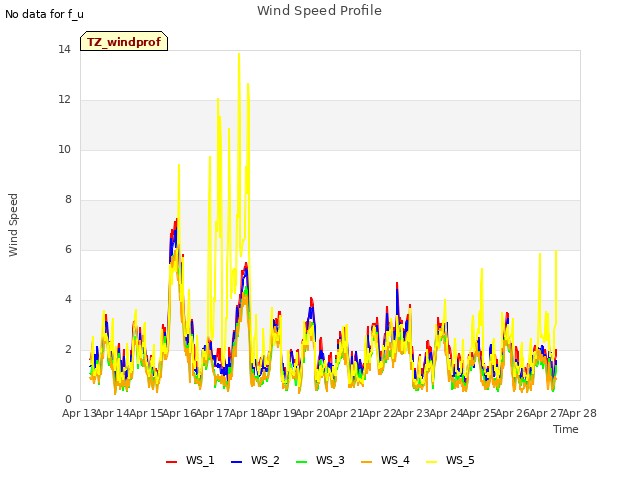The width and height of the screenshot is (640, 480).
Task: Click the y-axis value 12
Action: 64,100
